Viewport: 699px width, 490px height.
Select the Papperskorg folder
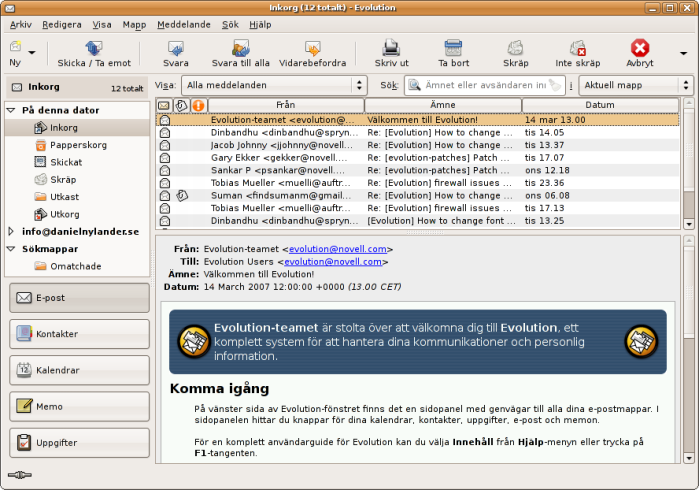(78, 145)
